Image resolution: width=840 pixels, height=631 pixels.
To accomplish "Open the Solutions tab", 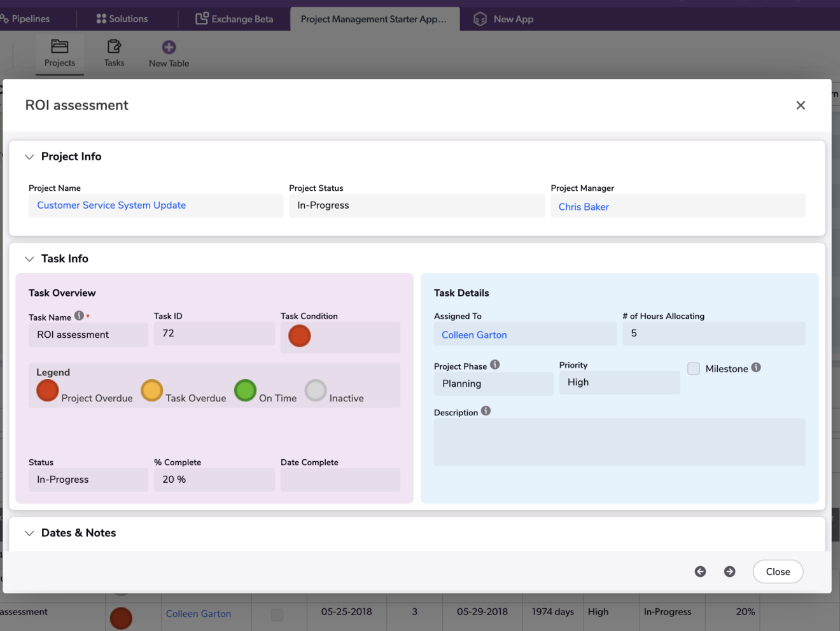I will click(x=122, y=19).
